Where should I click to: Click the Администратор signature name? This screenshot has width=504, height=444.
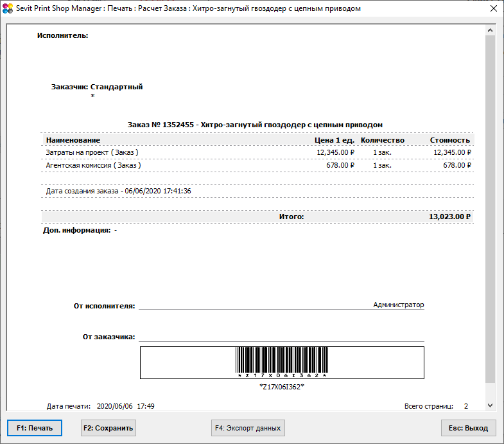tap(399, 305)
